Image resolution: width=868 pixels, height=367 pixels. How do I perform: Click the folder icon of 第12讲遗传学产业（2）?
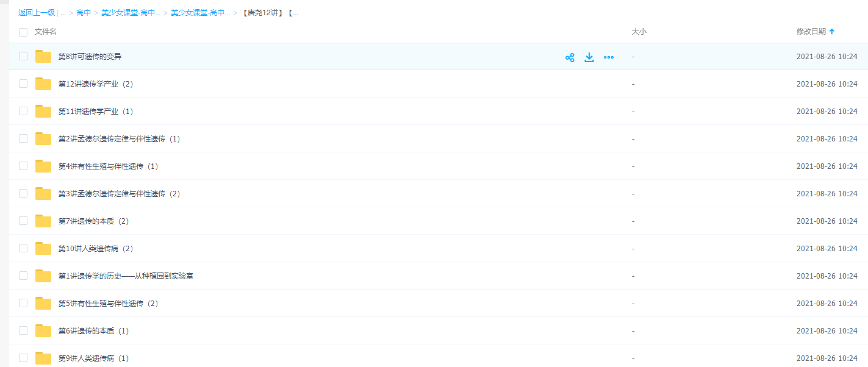[x=43, y=84]
